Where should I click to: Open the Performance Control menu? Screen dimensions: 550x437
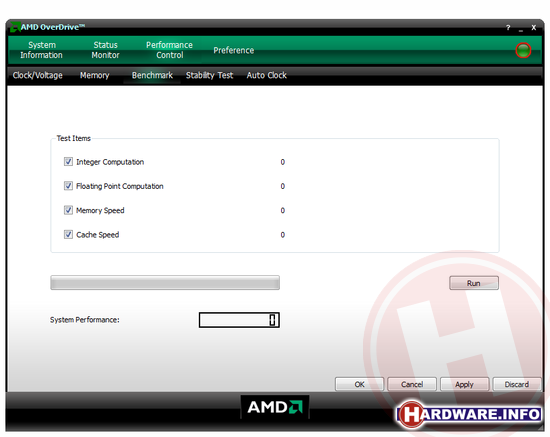point(169,50)
